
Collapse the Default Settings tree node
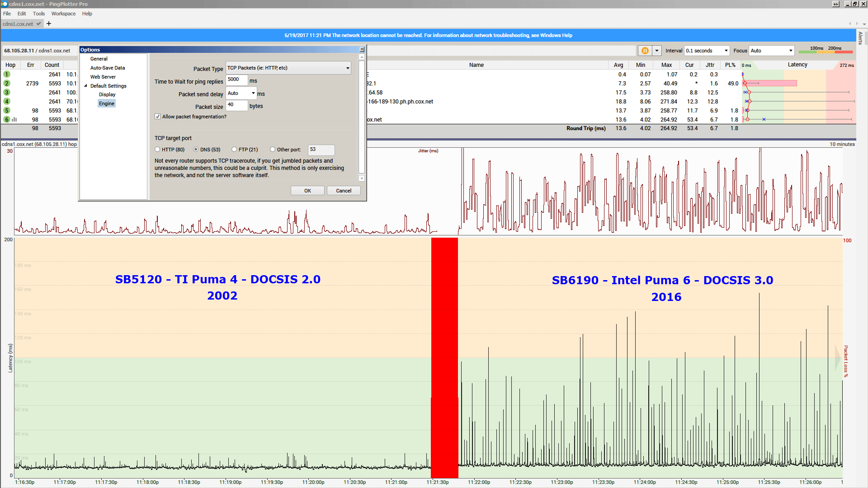coord(85,86)
